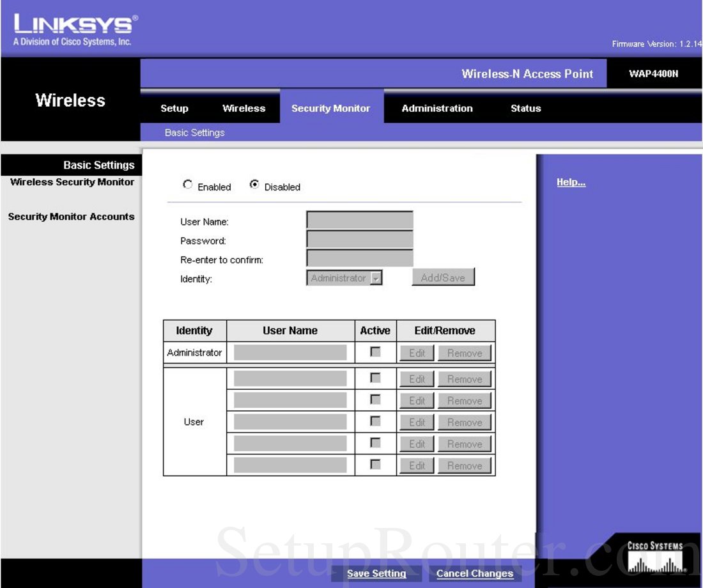Viewport: 703px width, 588px height.
Task: Tick the Active checkbox for Administrator
Action: click(375, 352)
